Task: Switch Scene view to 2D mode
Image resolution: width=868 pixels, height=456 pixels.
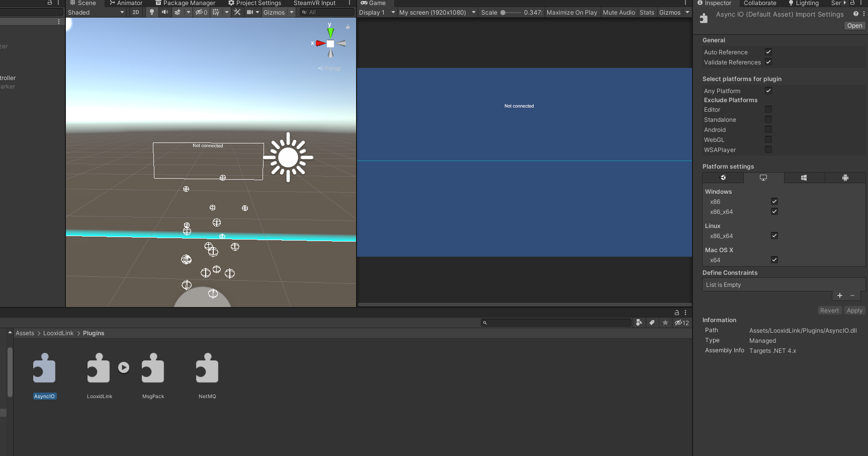Action: click(135, 12)
